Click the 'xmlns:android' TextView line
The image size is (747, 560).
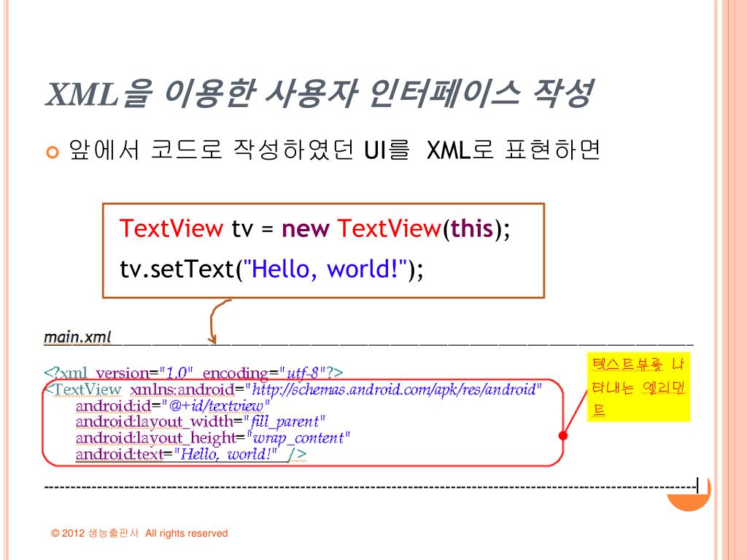coord(293,389)
